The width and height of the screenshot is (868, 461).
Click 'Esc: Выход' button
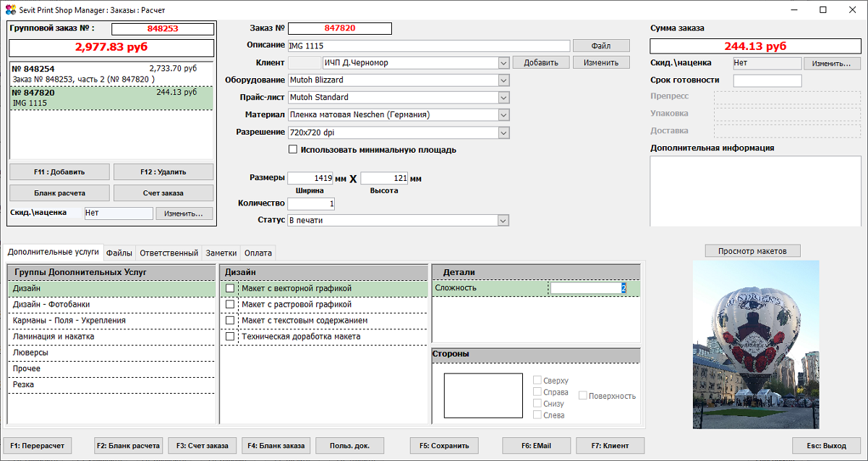[827, 446]
